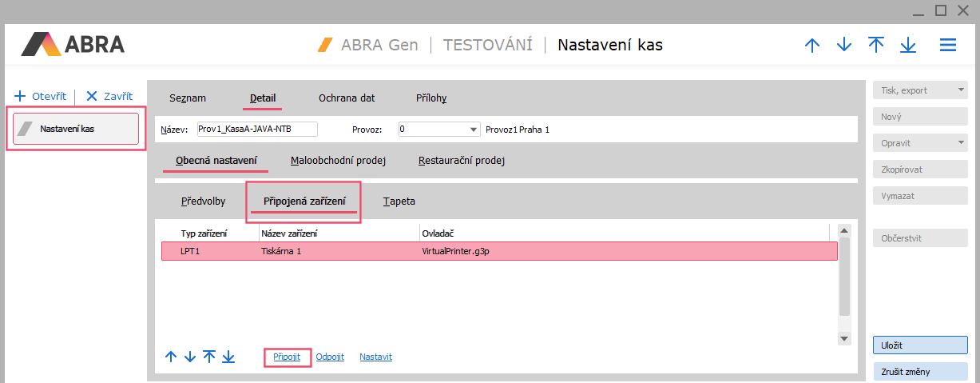Select the Tapeta subtab
Image resolution: width=980 pixels, height=383 pixels.
coord(399,201)
